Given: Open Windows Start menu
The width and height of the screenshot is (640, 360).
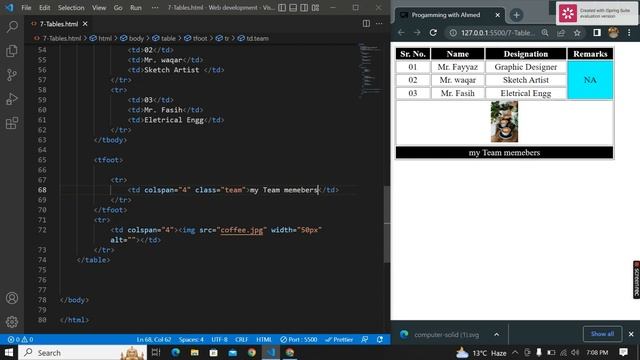Looking at the screenshot, I should pyautogui.click(x=9, y=352).
